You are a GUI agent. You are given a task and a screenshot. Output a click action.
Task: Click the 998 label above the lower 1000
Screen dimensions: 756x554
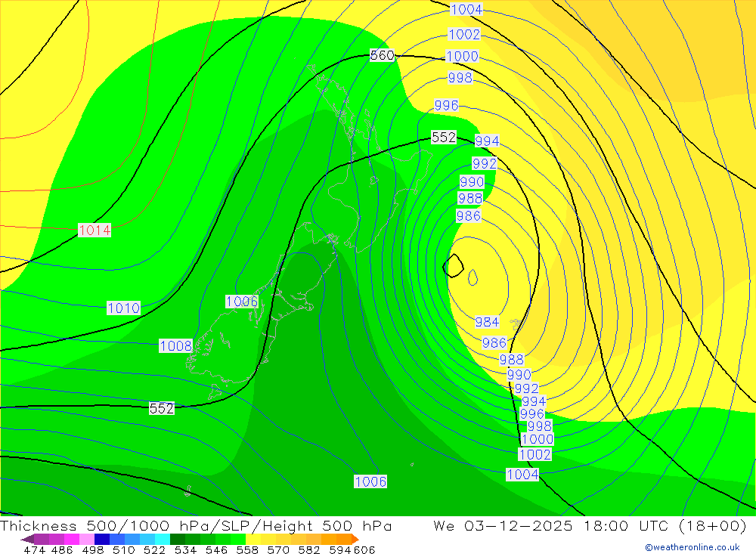tap(539, 426)
